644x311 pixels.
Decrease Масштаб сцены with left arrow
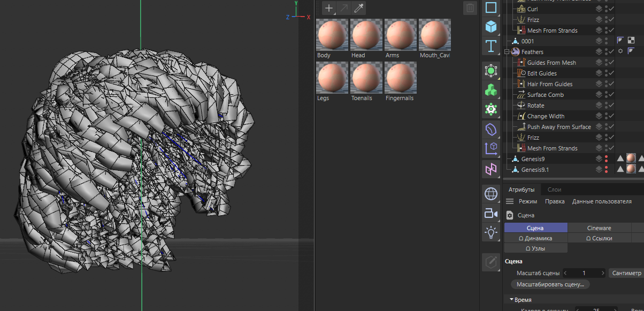point(566,273)
